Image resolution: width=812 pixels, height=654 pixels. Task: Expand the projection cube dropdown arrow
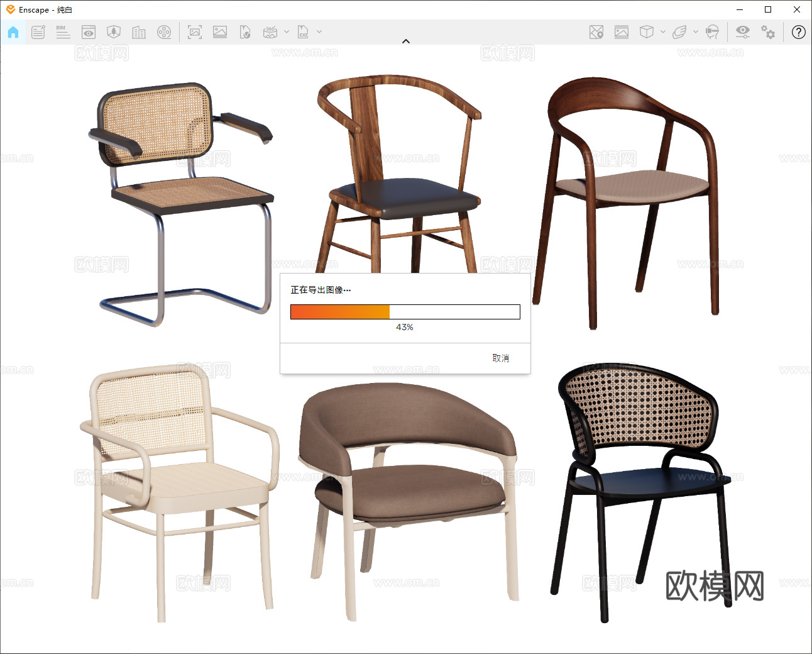click(x=663, y=31)
